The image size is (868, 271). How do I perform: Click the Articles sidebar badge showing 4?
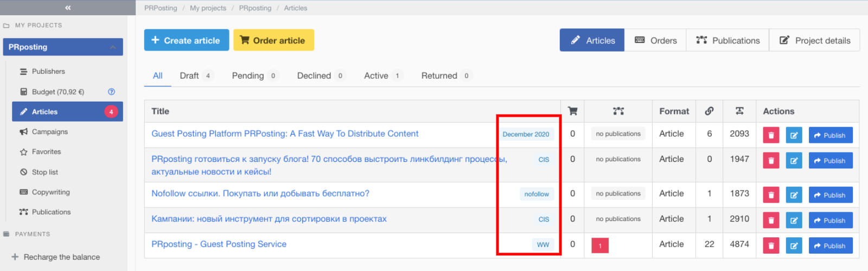tap(111, 111)
